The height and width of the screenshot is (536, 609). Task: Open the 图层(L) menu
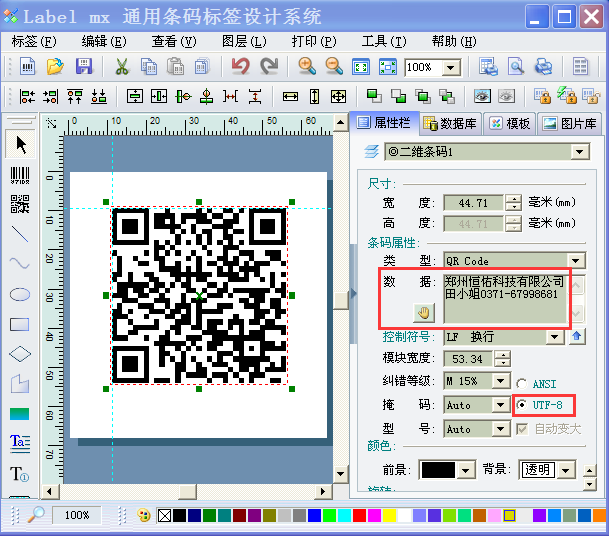pyautogui.click(x=244, y=41)
